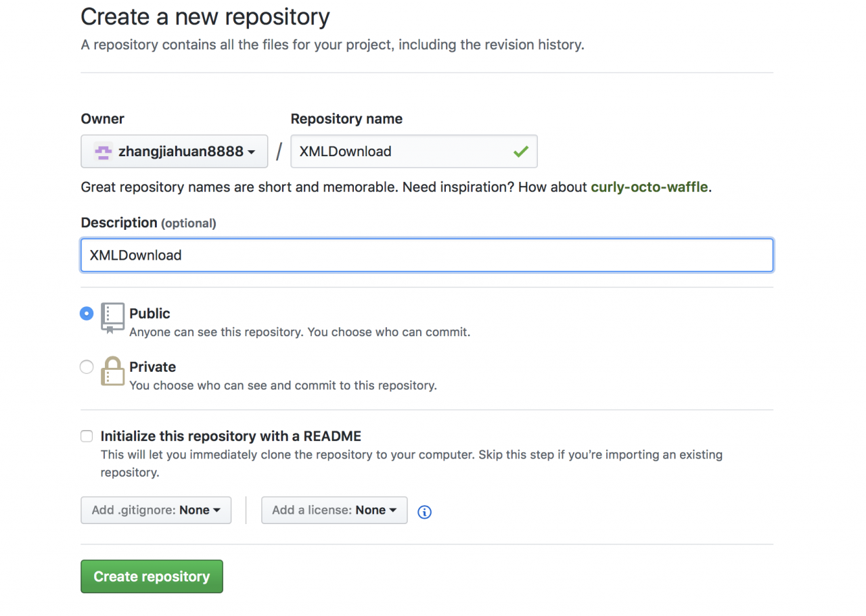This screenshot has height=616, width=866.
Task: Select the Public radio button
Action: [87, 314]
